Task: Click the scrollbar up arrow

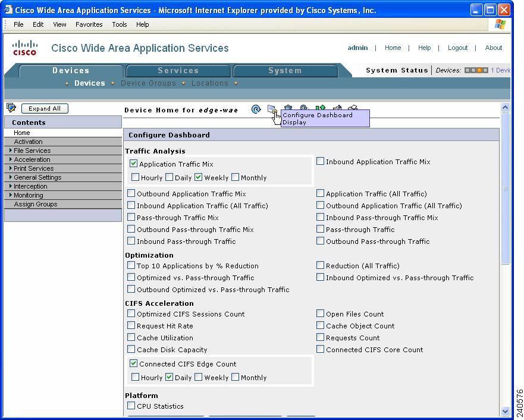Action: (506, 108)
